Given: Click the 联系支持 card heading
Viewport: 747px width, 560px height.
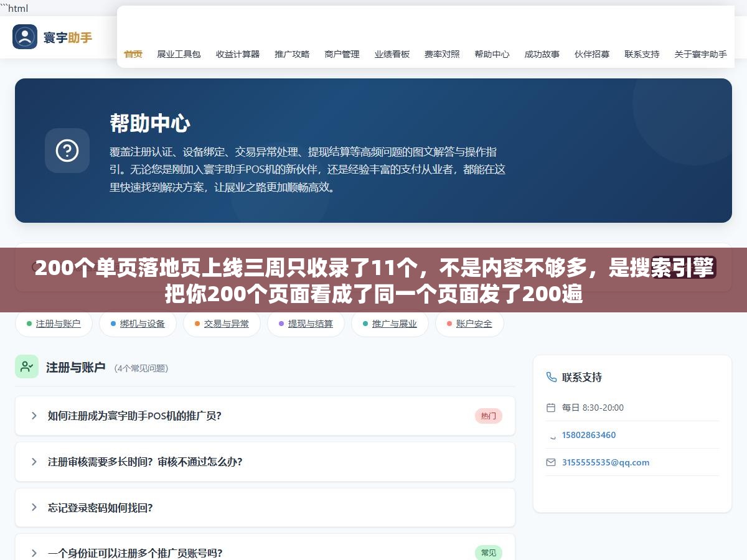Looking at the screenshot, I should click(x=582, y=377).
